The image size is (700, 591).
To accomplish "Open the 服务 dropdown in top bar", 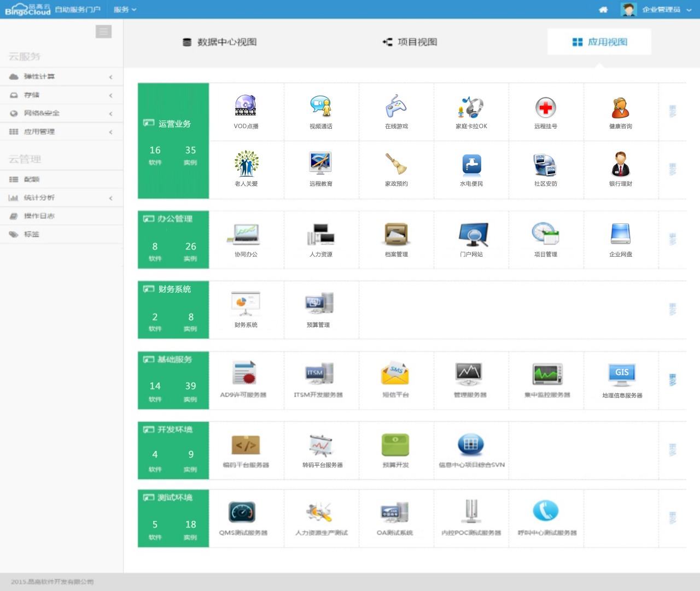I will pyautogui.click(x=125, y=9).
